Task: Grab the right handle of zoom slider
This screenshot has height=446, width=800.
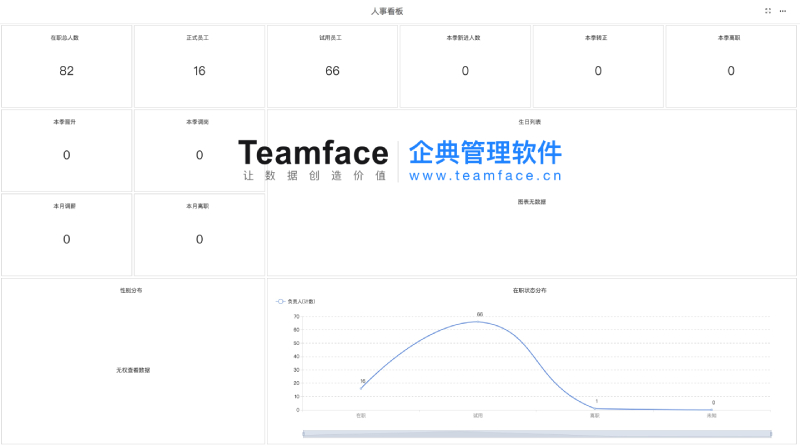Action: [x=771, y=434]
